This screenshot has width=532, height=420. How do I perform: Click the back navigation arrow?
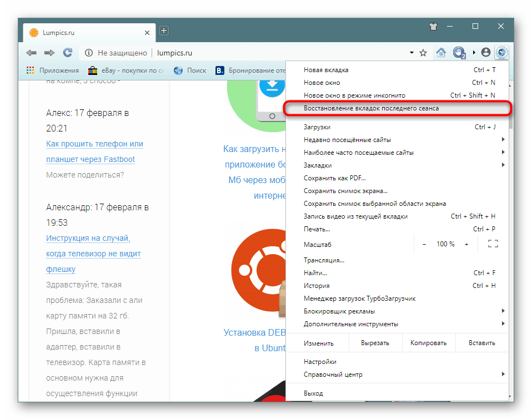(31, 53)
